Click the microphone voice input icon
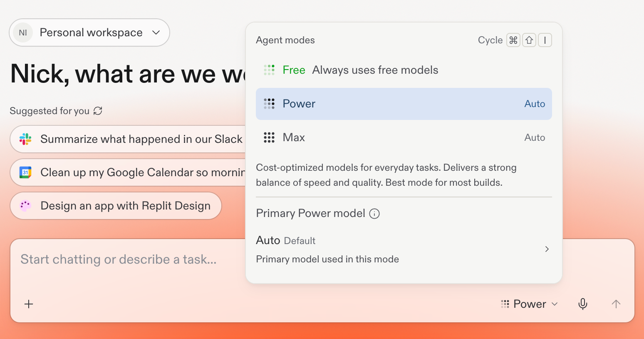644x339 pixels. [583, 304]
